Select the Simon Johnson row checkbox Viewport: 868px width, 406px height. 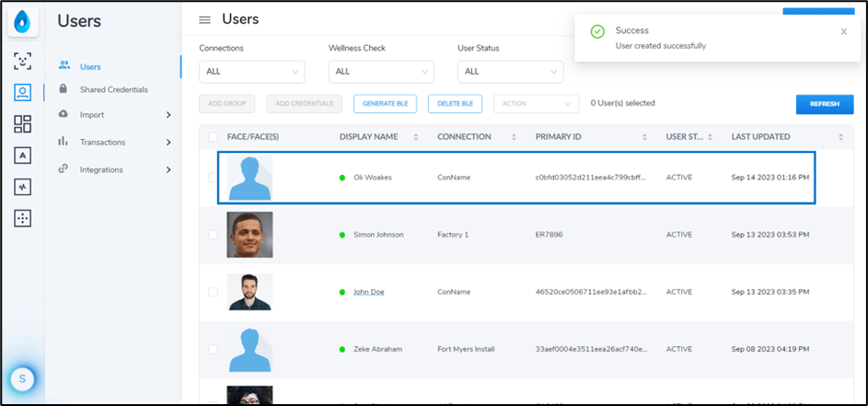click(214, 235)
